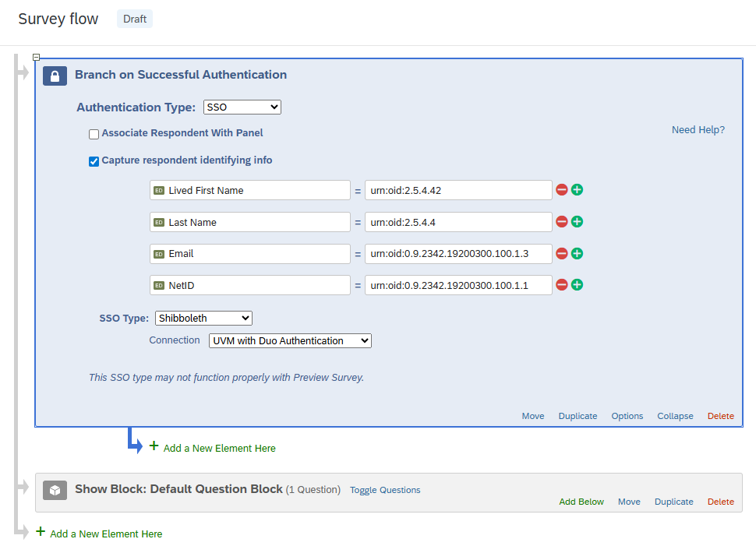The width and height of the screenshot is (756, 553).
Task: Click the authenticator lock icon
Action: pyautogui.click(x=55, y=76)
